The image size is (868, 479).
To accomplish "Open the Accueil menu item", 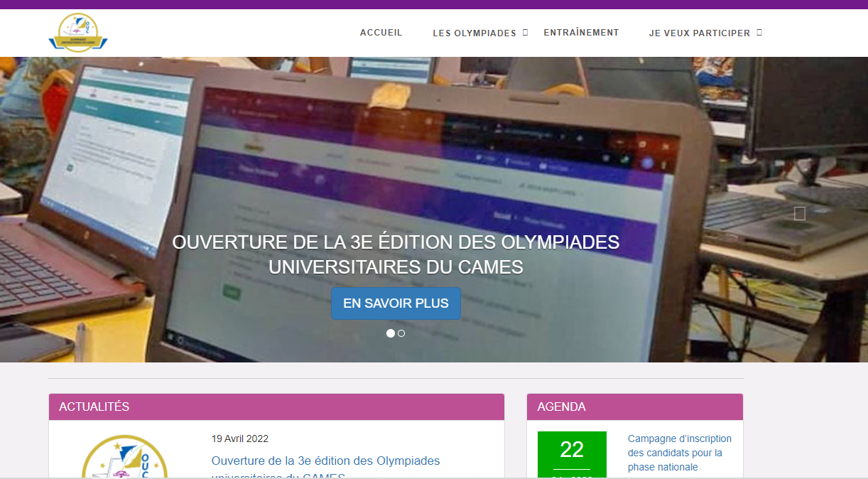I will pos(381,33).
